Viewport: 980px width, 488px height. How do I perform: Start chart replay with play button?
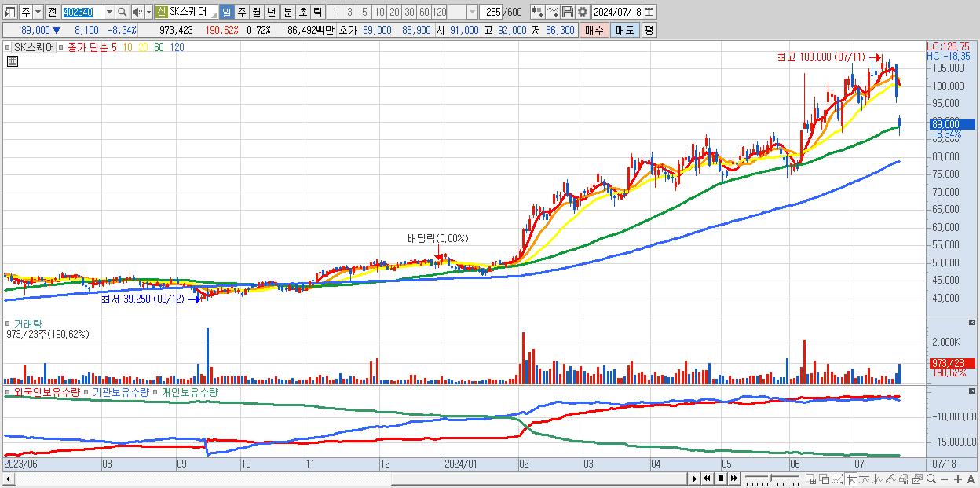click(695, 479)
